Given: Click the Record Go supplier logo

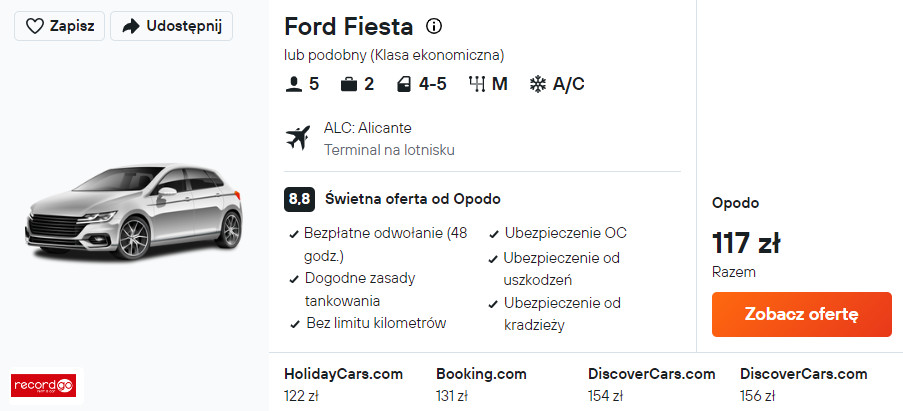Looking at the screenshot, I should click(x=43, y=384).
